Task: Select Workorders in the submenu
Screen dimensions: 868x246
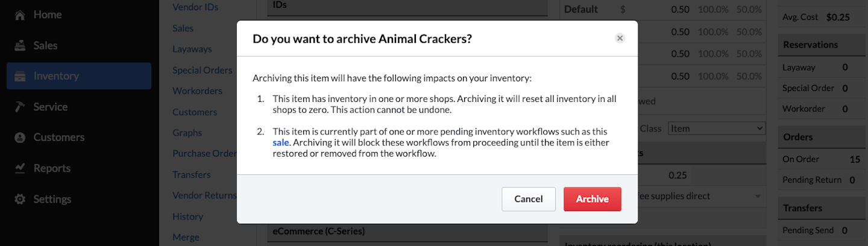Action: click(197, 91)
